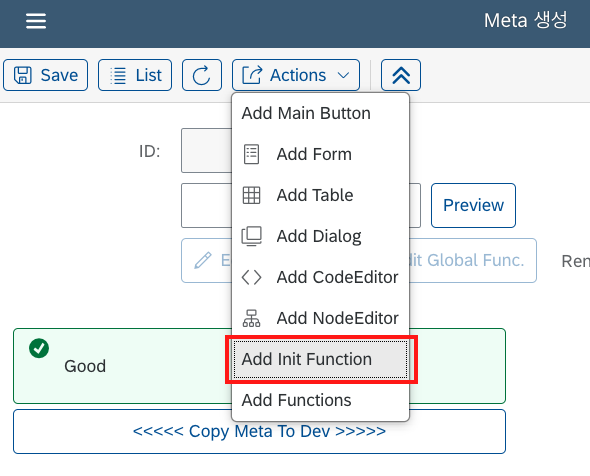Screen dimensions: 590x476
Task: Click the Preview button
Action: coord(473,205)
